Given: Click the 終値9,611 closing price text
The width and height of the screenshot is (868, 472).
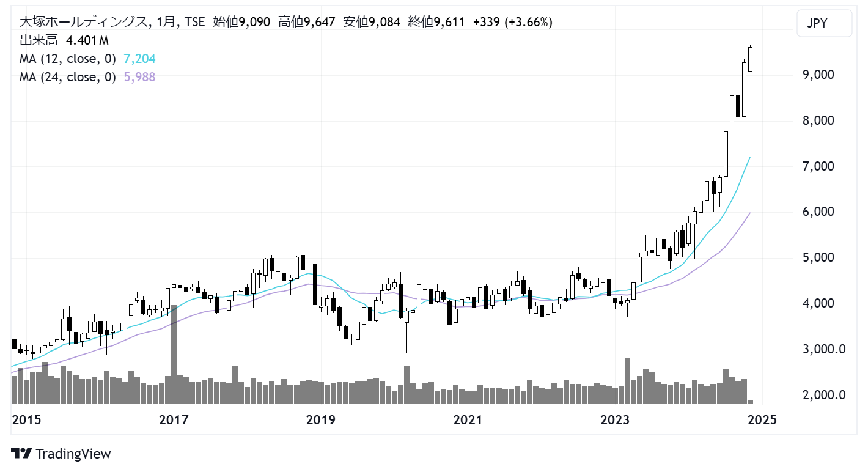Looking at the screenshot, I should (x=438, y=23).
